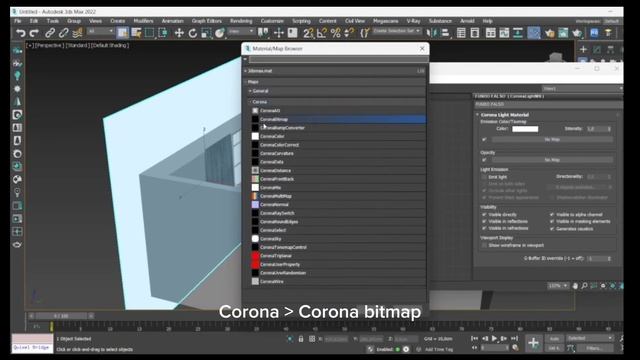
Task: Toggle Visible in masking elements checkbox
Action: click(552, 222)
